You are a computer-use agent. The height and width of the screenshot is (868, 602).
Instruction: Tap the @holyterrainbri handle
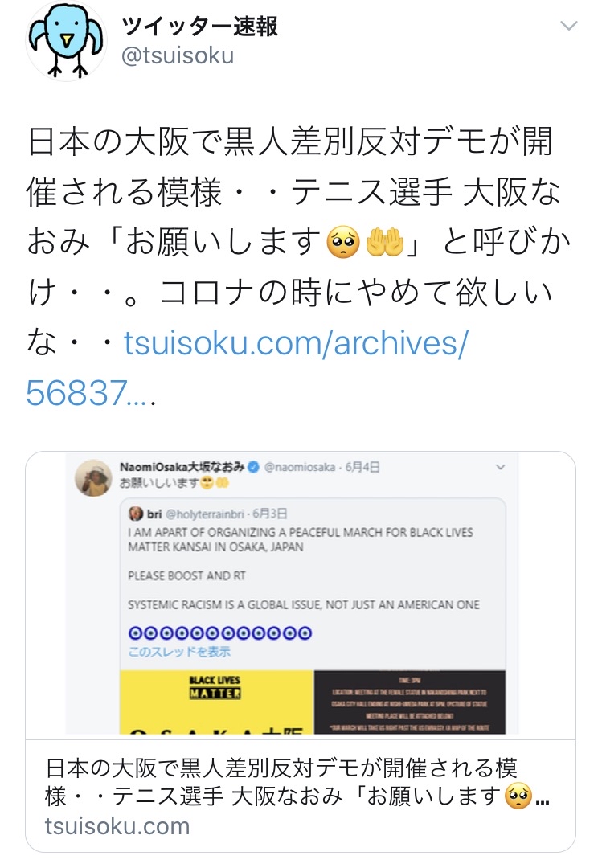point(204,514)
